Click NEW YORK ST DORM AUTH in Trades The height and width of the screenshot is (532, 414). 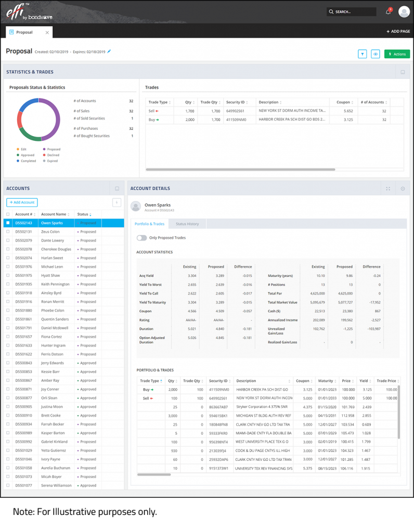pyautogui.click(x=292, y=111)
